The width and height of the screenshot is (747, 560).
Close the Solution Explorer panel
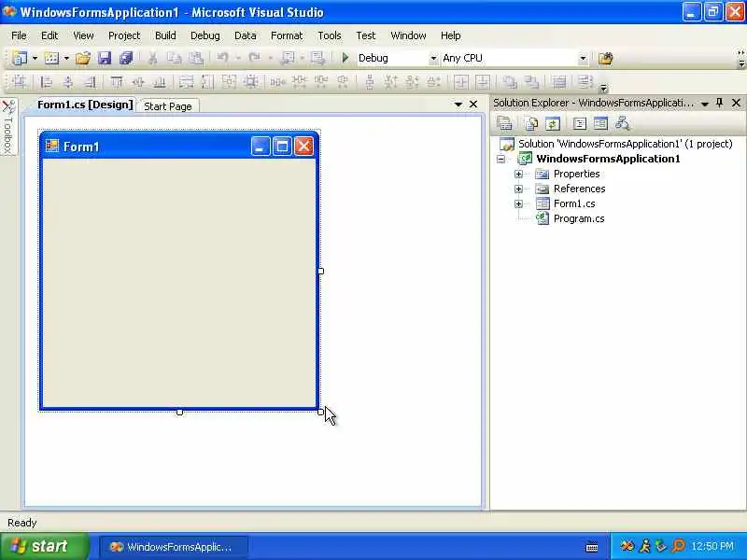pos(736,103)
